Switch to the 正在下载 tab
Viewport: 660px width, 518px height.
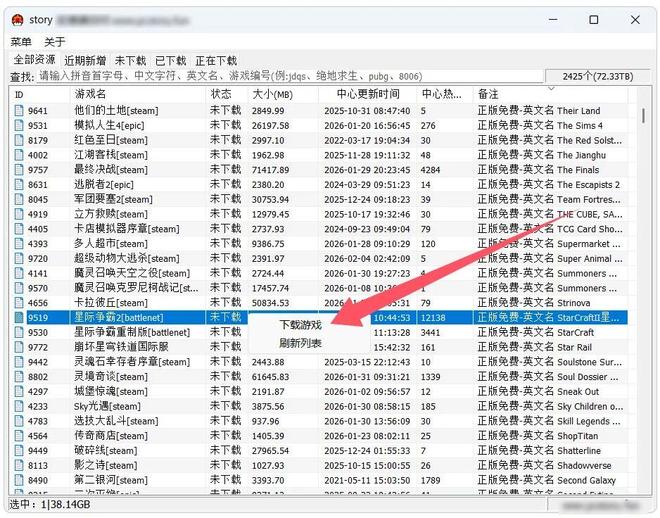pos(216,61)
